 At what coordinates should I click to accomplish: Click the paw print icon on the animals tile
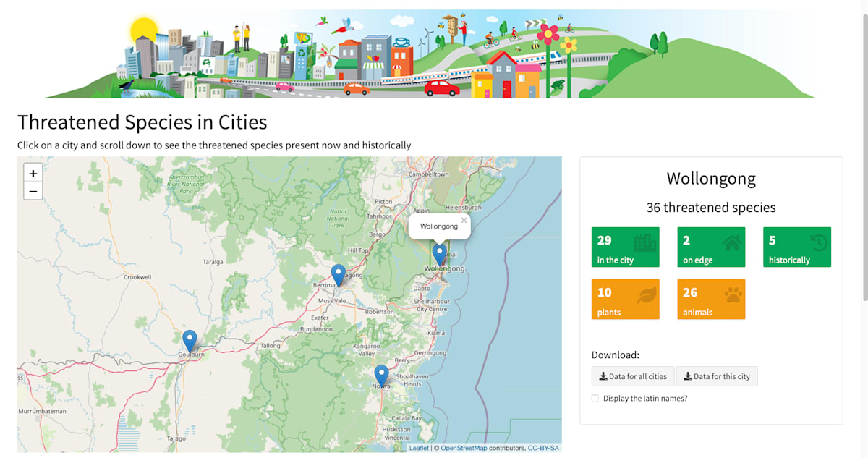pos(731,294)
